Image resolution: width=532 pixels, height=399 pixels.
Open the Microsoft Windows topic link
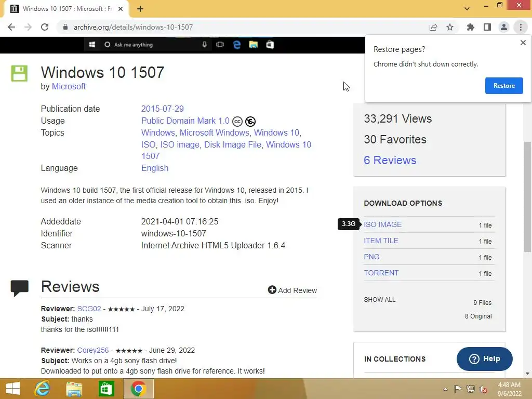pyautogui.click(x=215, y=132)
